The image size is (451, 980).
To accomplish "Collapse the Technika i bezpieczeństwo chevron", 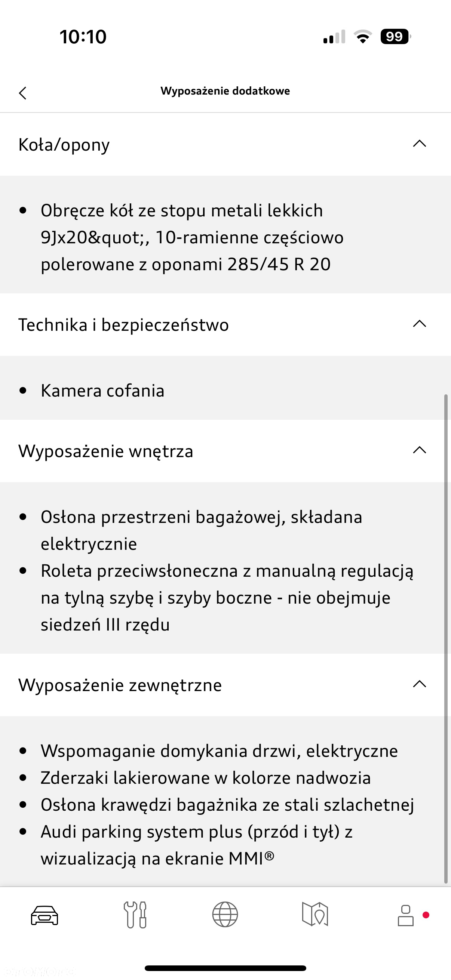I will 420,324.
